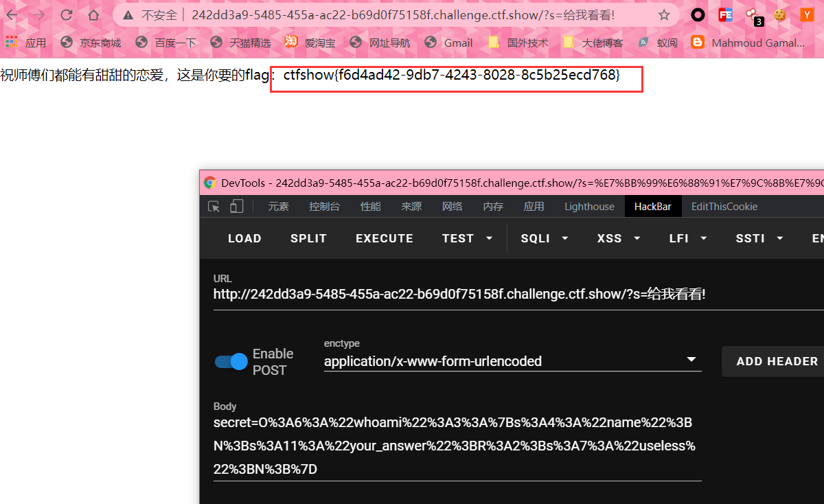Toggle the Enable POST switch

point(231,362)
